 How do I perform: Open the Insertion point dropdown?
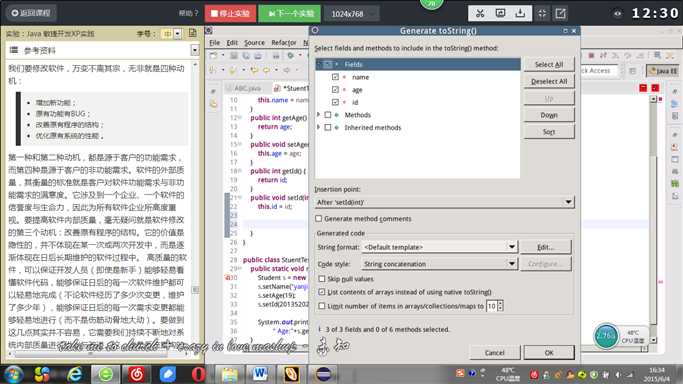point(444,202)
